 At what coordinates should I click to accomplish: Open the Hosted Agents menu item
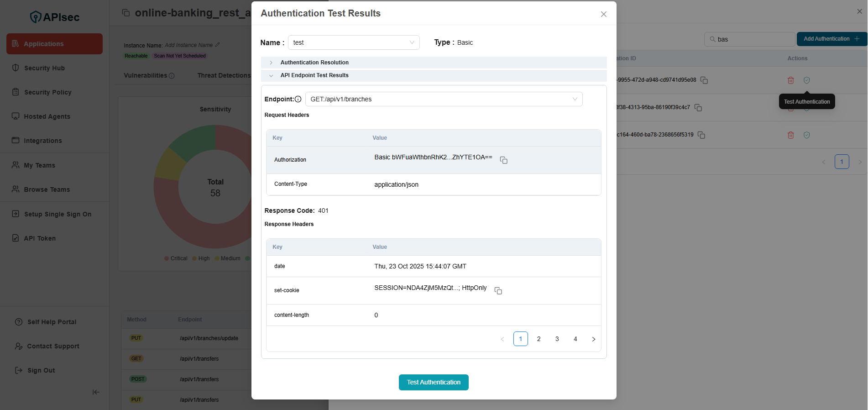[47, 116]
